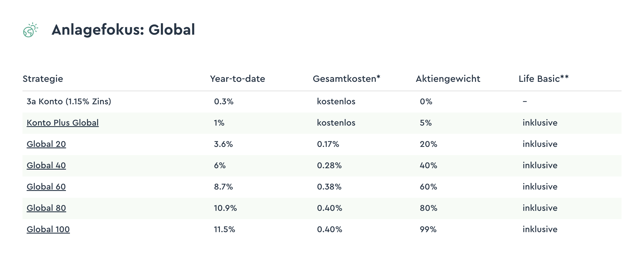The width and height of the screenshot is (644, 256).
Task: Click the 3a Konto (1.15% Zins) row label
Action: [x=69, y=101]
